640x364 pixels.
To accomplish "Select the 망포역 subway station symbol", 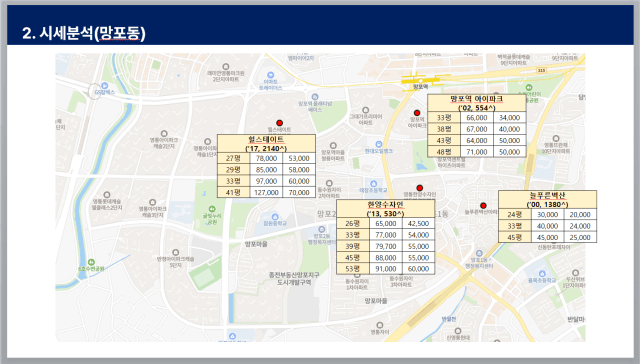I will point(421,80).
